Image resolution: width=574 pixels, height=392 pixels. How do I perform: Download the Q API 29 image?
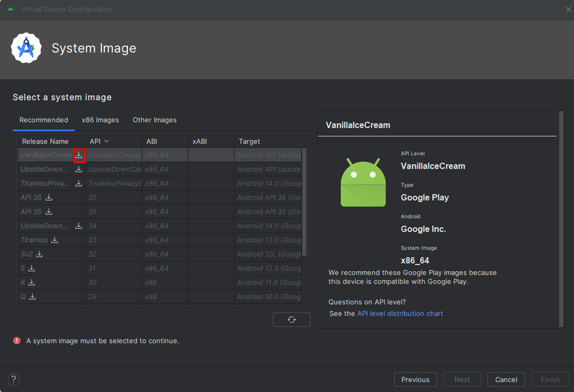[x=32, y=297]
